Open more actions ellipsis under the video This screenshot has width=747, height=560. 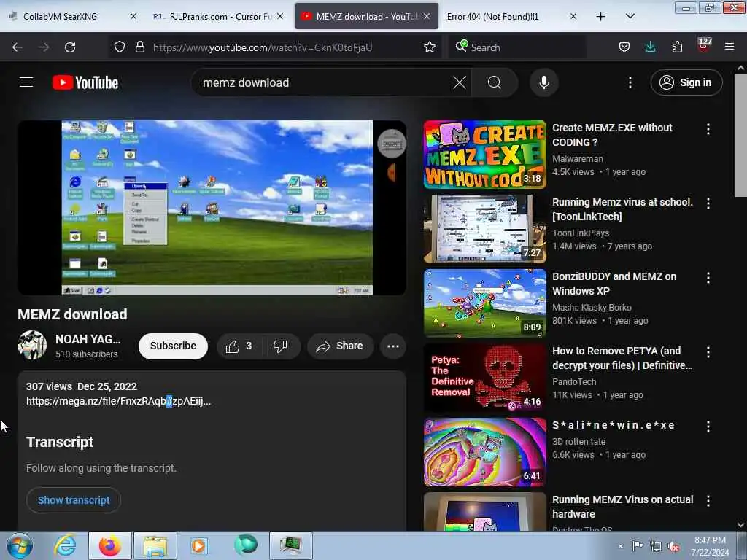pyautogui.click(x=393, y=346)
